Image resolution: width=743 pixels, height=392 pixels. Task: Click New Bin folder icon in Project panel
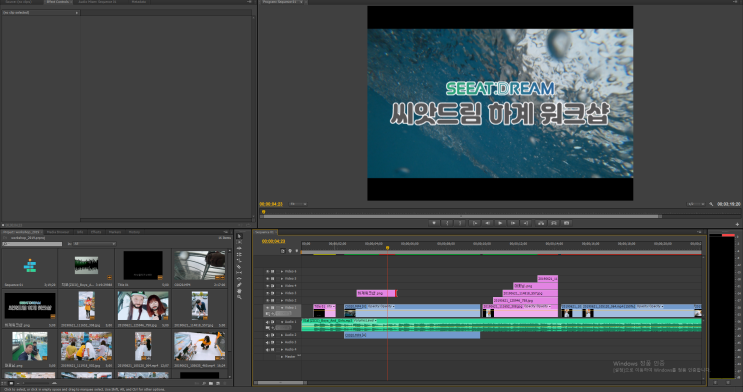point(211,383)
